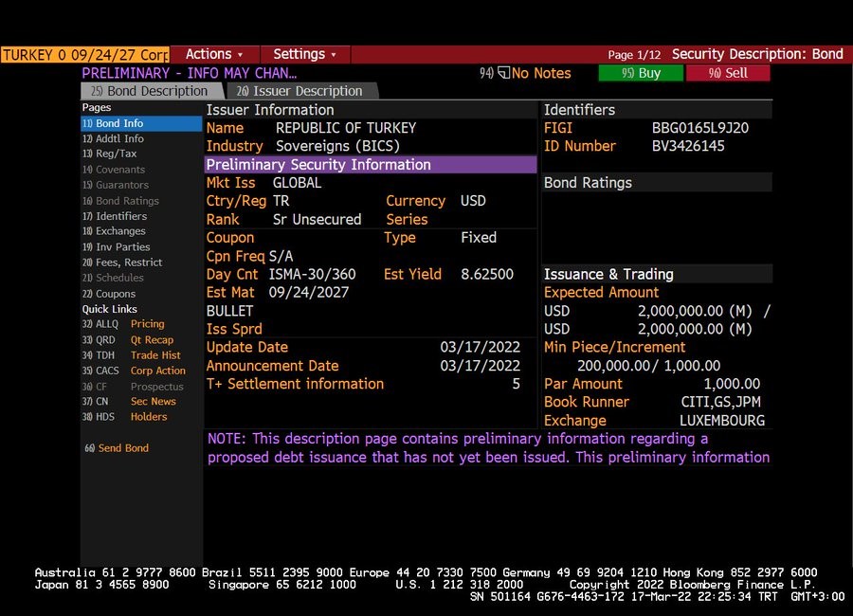Click the Min Piece/Increment value 200,000.00/ 1,000.00
The width and height of the screenshot is (853, 616).
[648, 366]
